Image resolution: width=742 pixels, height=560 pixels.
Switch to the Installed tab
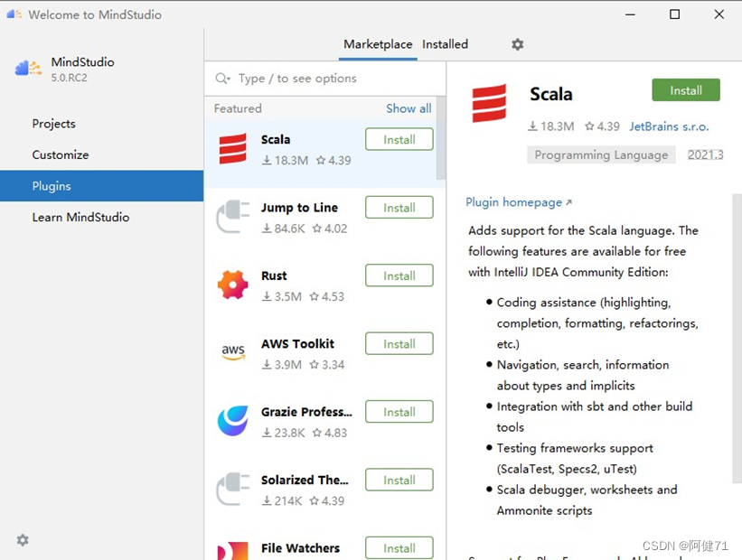coord(445,43)
